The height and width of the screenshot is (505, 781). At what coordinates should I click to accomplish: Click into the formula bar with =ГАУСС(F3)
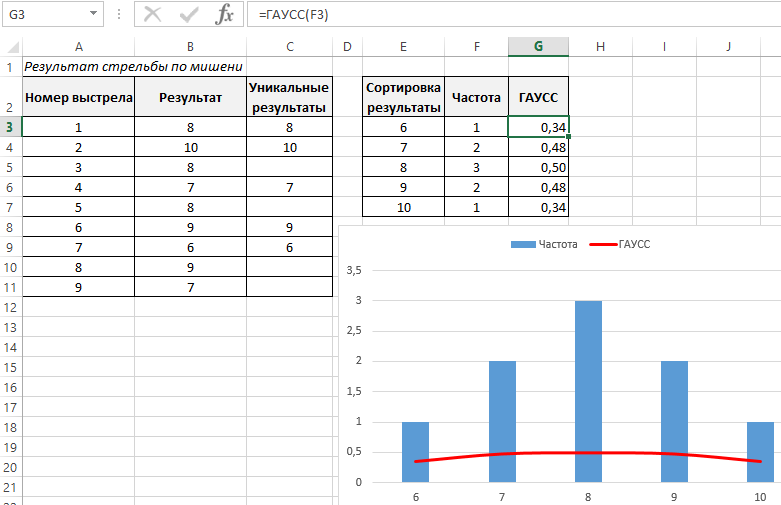tap(500, 14)
